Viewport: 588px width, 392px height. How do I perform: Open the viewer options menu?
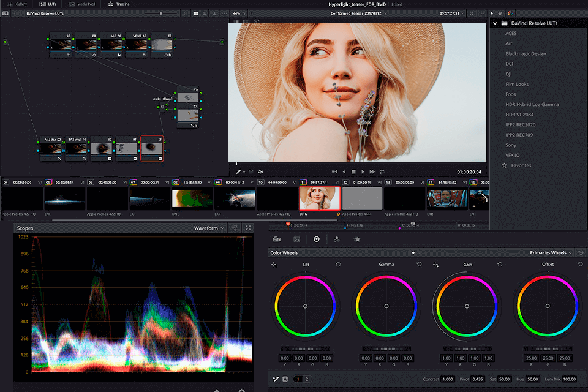pos(482,13)
